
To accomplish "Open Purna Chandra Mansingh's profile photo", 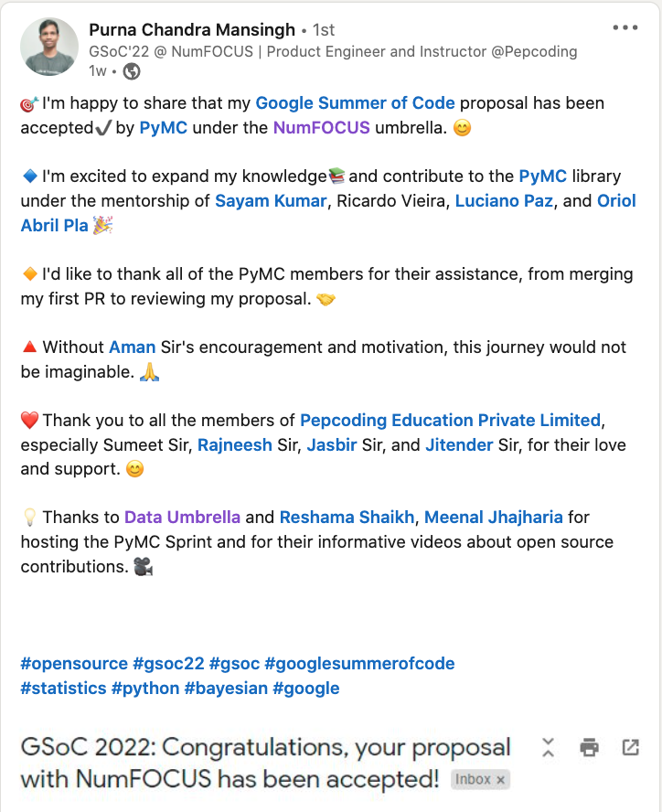I will point(51,46).
